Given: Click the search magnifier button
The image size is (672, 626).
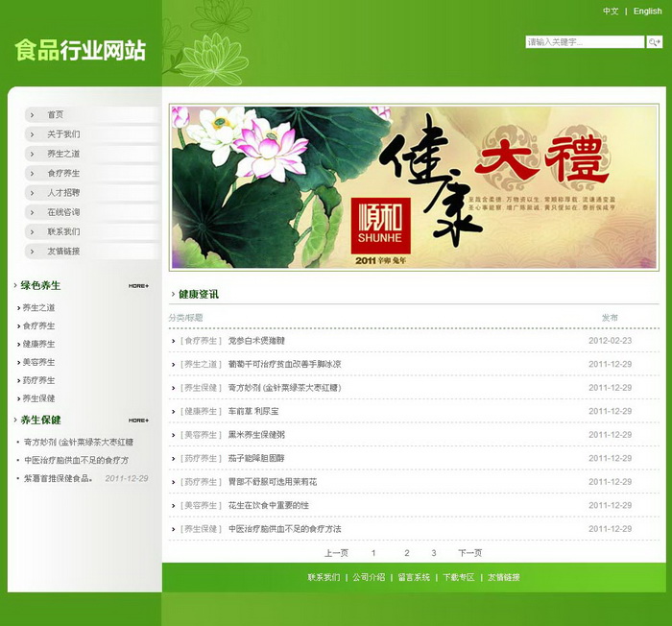Looking at the screenshot, I should 654,42.
